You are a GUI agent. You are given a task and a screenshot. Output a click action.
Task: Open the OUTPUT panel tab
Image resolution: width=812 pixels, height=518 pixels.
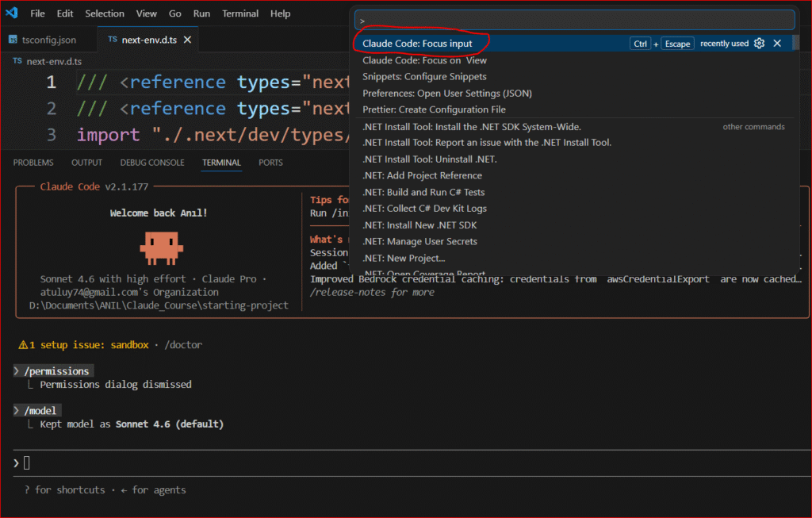(86, 163)
